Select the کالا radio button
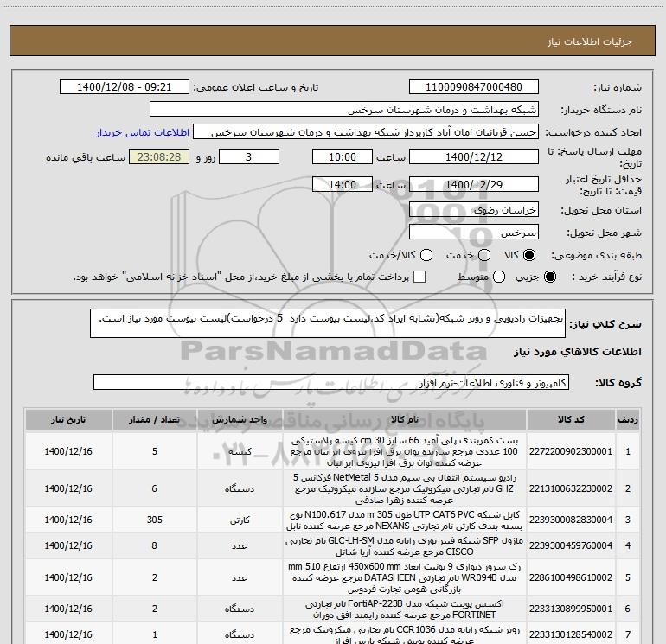666x644 pixels. point(529,255)
